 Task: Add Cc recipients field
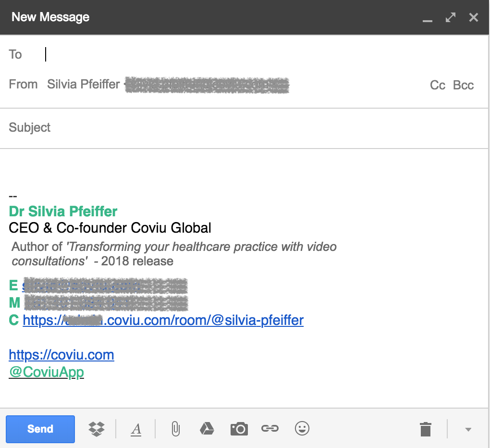[x=437, y=85]
